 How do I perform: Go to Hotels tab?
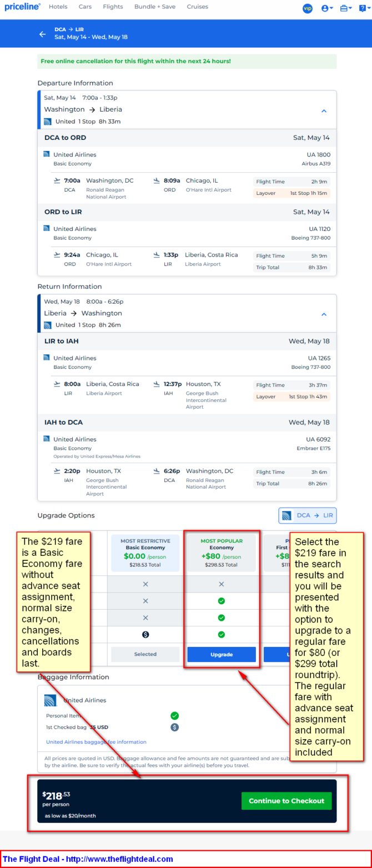(58, 7)
